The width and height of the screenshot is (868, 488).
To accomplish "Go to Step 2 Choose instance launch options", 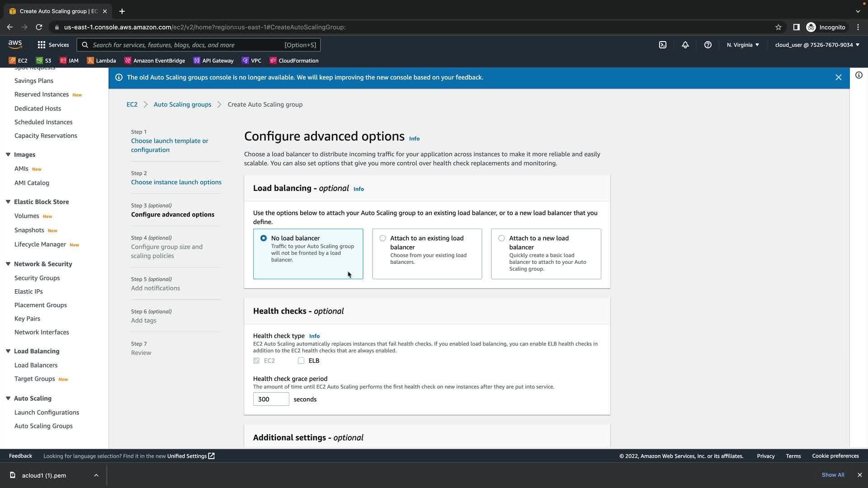I will point(176,182).
